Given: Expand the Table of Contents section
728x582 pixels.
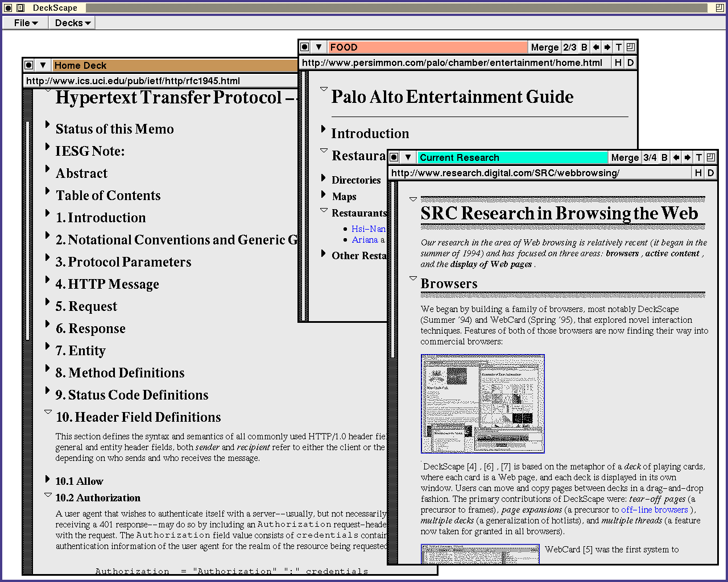Looking at the screenshot, I should coord(48,191).
